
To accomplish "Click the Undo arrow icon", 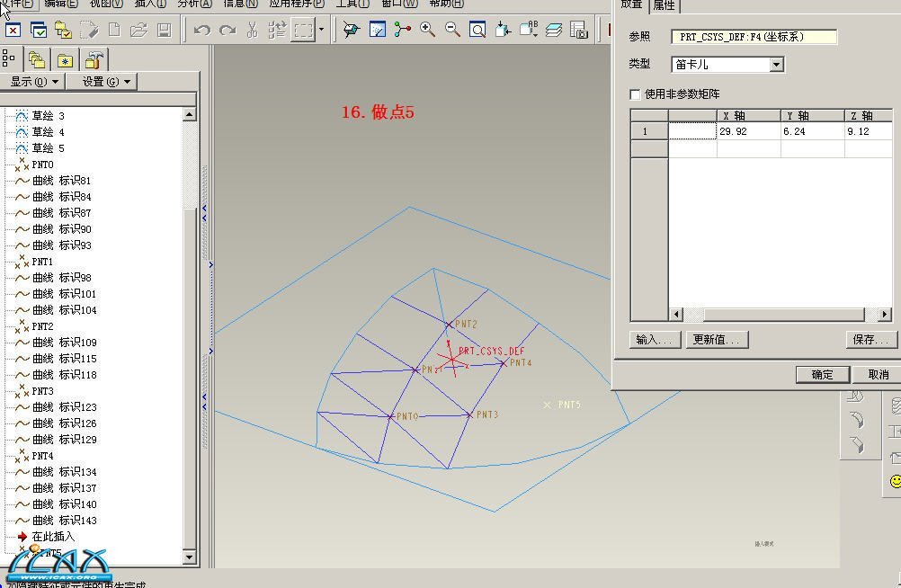I will [x=202, y=31].
